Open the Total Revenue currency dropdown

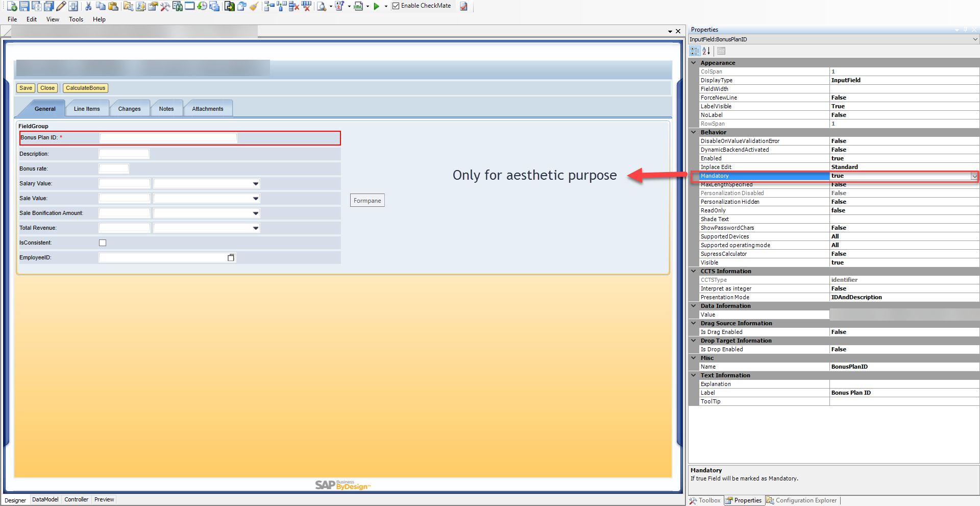(256, 228)
